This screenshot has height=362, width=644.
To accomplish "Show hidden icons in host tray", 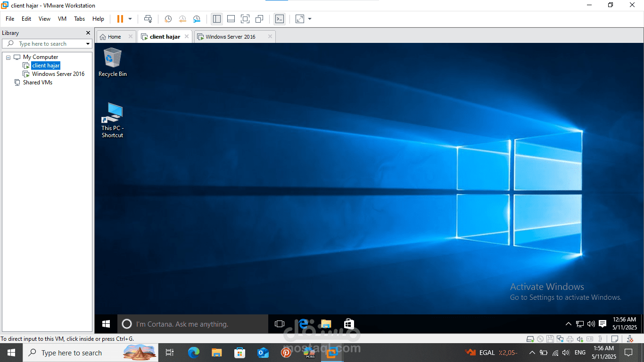I will (x=532, y=353).
